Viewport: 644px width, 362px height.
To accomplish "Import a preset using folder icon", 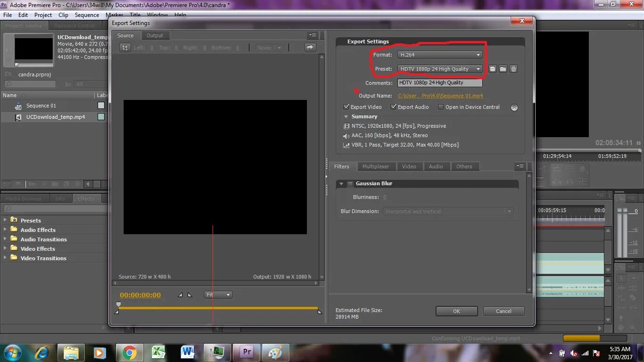I will 503,69.
